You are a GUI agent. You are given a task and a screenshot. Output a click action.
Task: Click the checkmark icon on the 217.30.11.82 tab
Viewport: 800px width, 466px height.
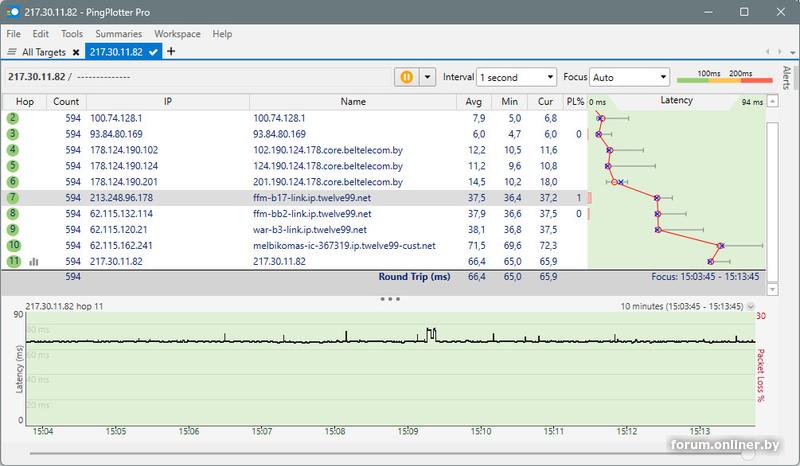click(153, 52)
